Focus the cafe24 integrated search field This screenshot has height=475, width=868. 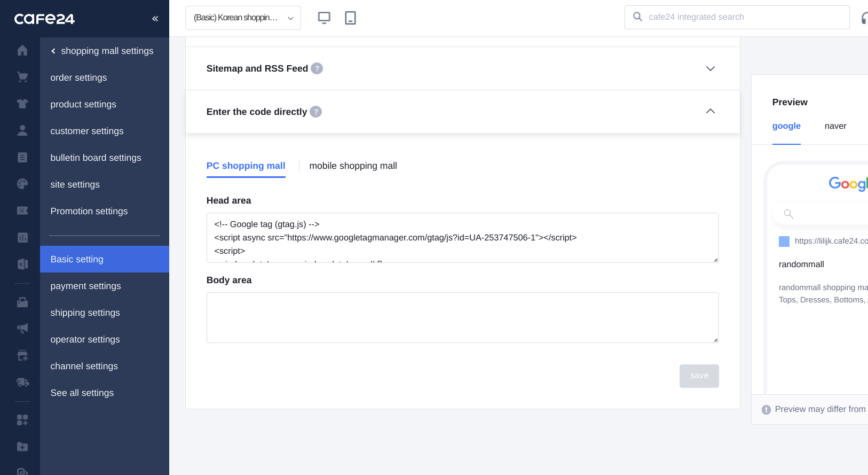[x=737, y=17]
